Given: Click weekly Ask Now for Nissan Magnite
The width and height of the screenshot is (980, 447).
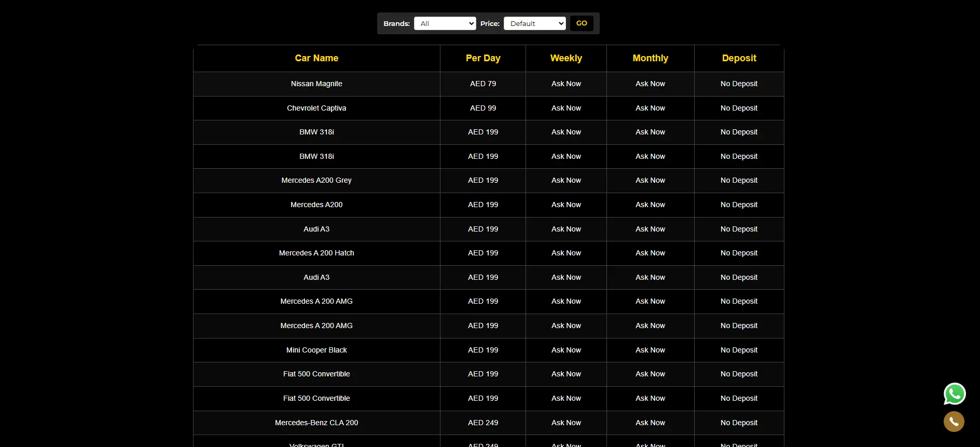Looking at the screenshot, I should (x=566, y=84).
